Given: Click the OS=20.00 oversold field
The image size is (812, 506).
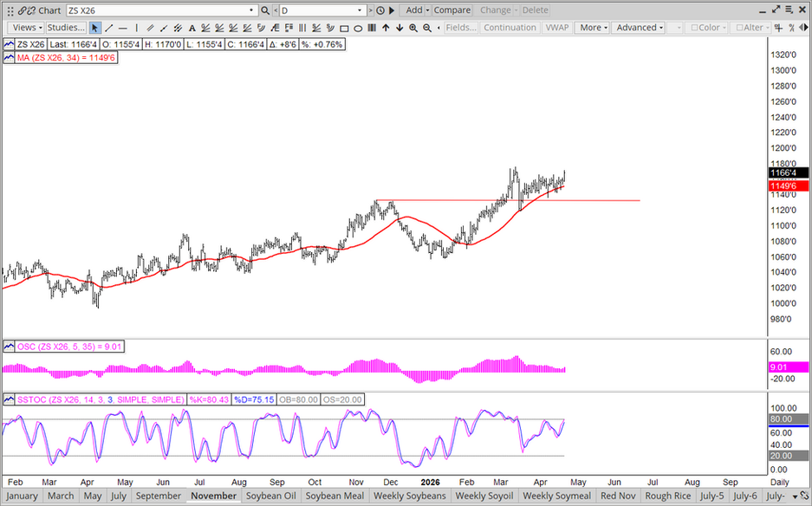Looking at the screenshot, I should click(342, 399).
